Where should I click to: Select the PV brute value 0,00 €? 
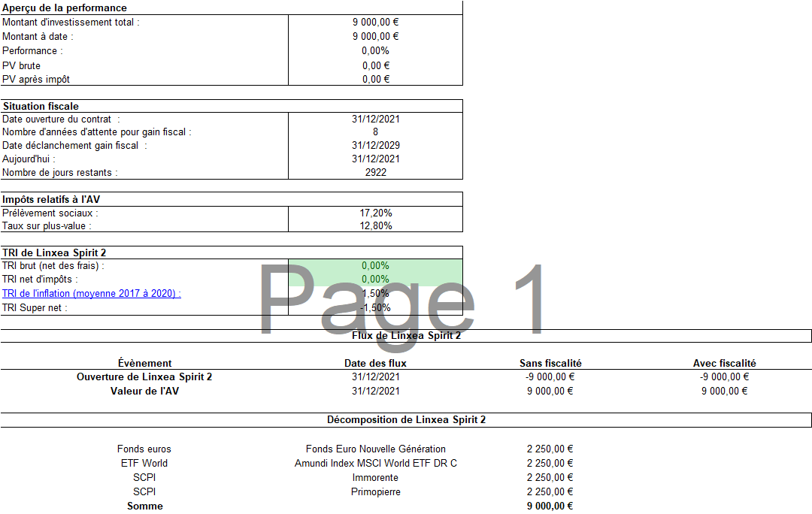tap(375, 65)
